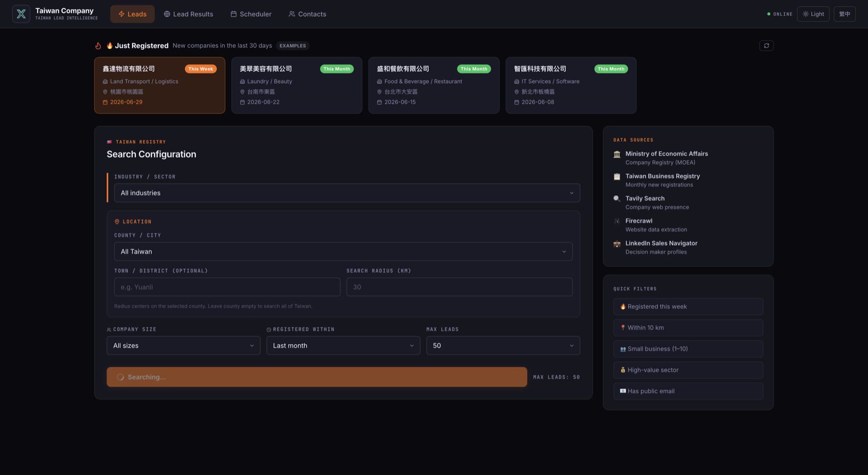
Task: Open the Scheduler tab
Action: pos(251,14)
